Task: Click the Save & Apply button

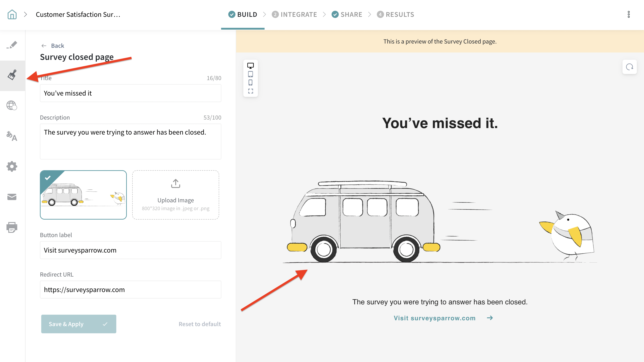Action: click(78, 324)
